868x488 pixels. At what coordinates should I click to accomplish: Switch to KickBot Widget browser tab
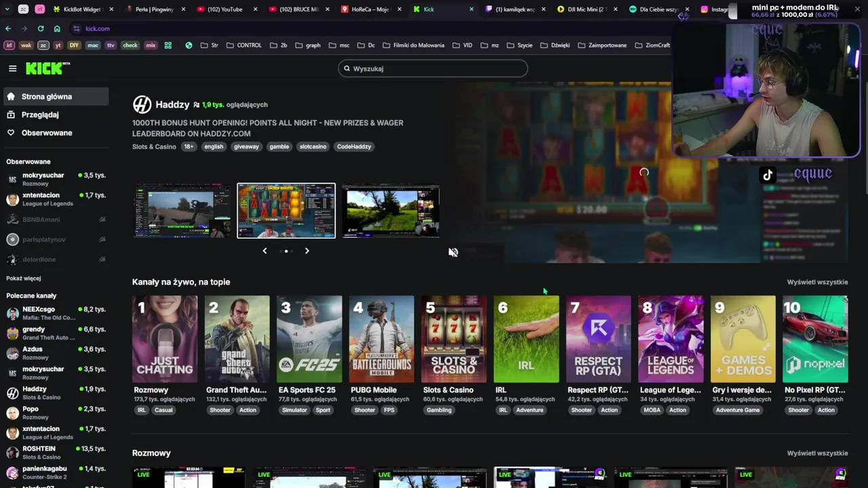tap(81, 9)
